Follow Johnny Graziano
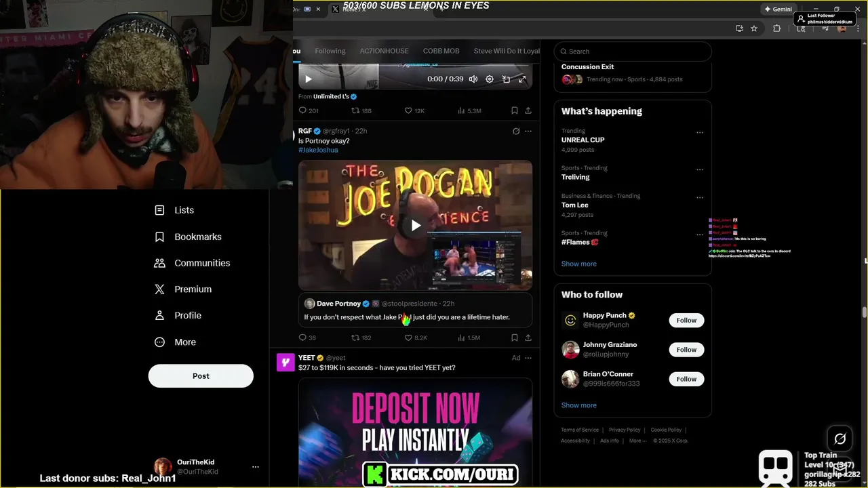Image resolution: width=868 pixels, height=488 pixels. tap(686, 350)
